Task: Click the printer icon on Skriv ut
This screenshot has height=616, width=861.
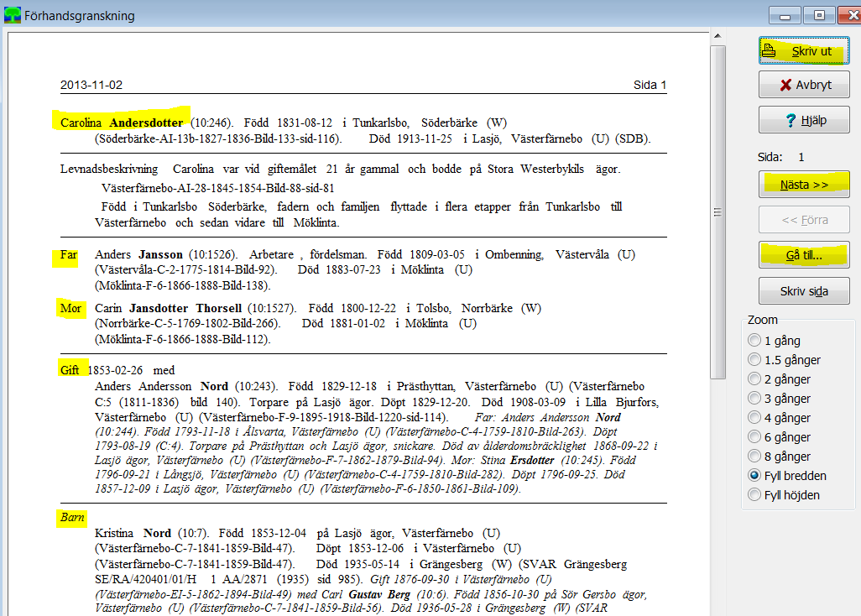Action: tap(769, 50)
